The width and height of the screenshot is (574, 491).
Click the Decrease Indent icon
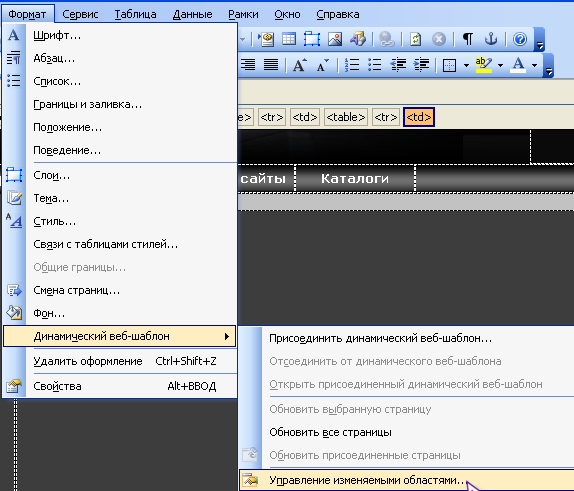point(398,65)
